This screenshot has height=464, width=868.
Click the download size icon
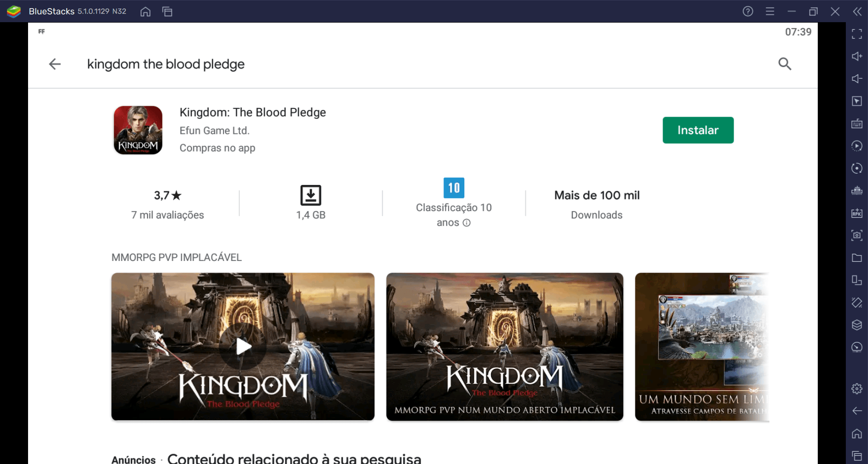311,195
